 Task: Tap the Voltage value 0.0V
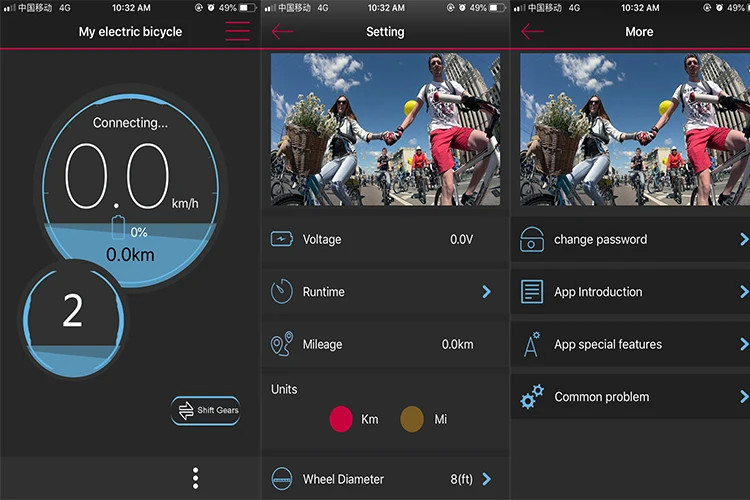461,239
